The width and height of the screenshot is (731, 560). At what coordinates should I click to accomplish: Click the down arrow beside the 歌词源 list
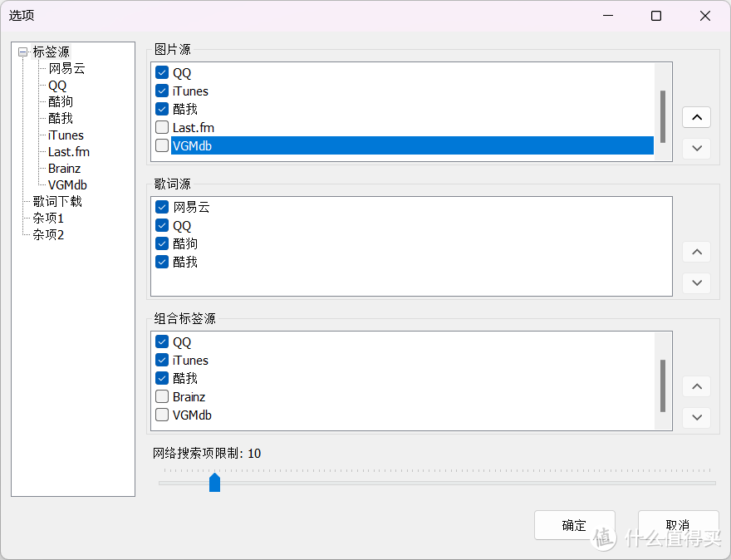click(x=696, y=282)
